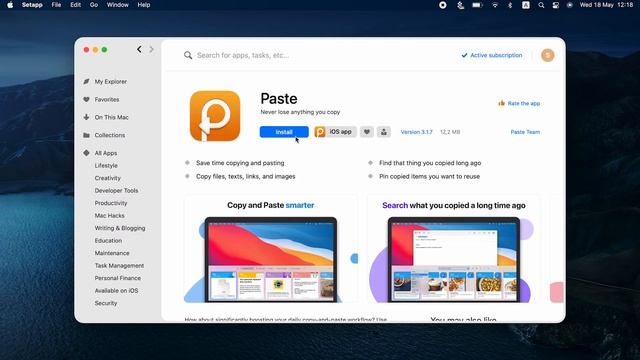Go forward with the right chevron arrow

[x=151, y=49]
